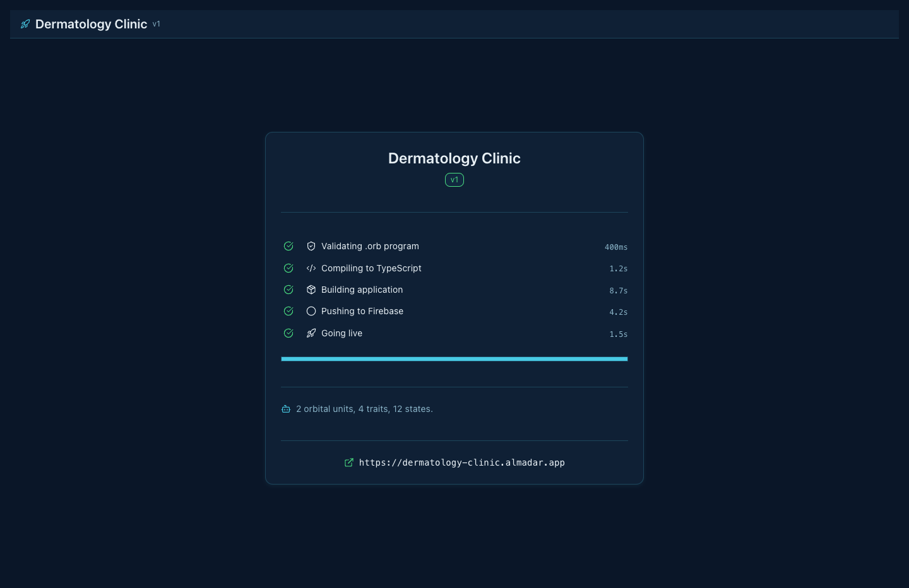Click the 8.7s duration next to Building application

pos(619,291)
